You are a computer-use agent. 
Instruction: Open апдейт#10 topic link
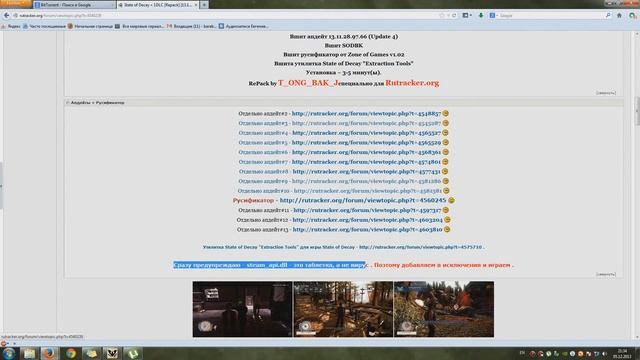[x=367, y=191]
